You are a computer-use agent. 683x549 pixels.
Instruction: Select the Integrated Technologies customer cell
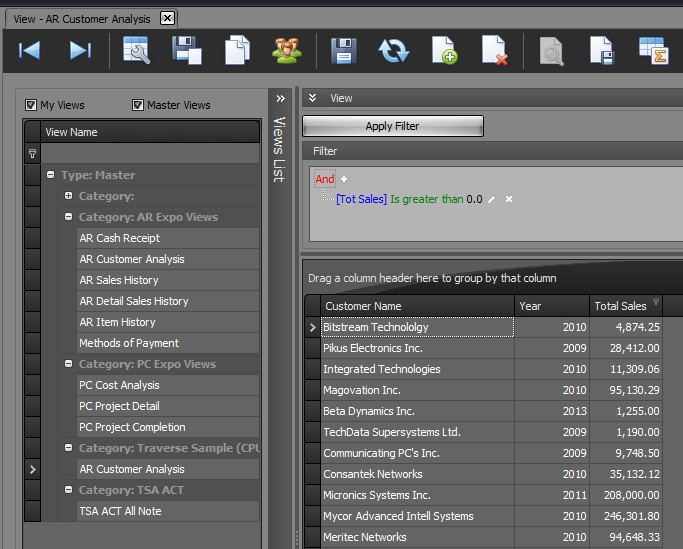[417, 369]
